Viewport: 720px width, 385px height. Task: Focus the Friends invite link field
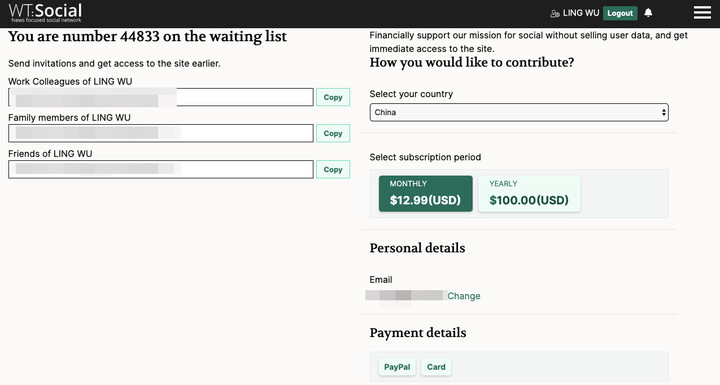click(x=161, y=170)
